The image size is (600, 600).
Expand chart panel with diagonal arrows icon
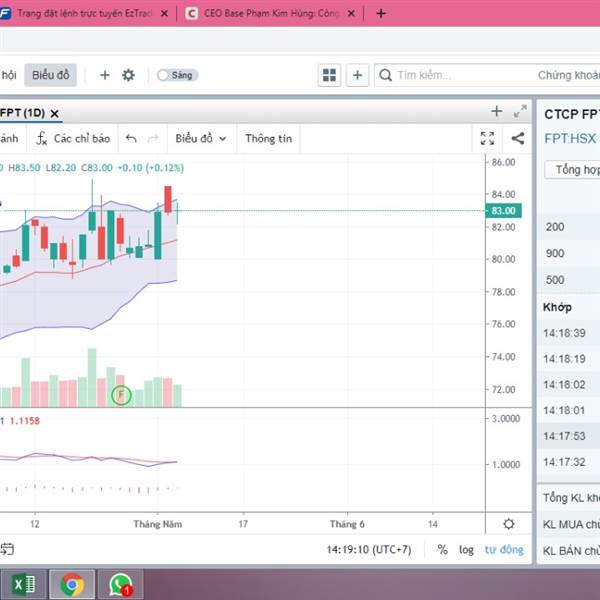520,111
